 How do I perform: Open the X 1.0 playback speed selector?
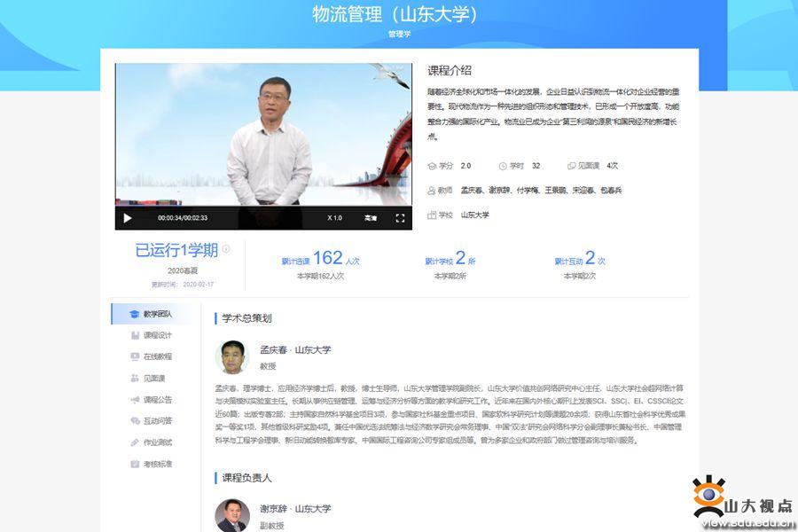(334, 218)
